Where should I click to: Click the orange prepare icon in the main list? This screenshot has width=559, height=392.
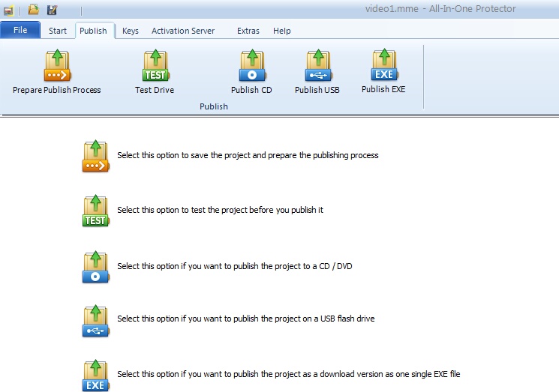coord(95,156)
